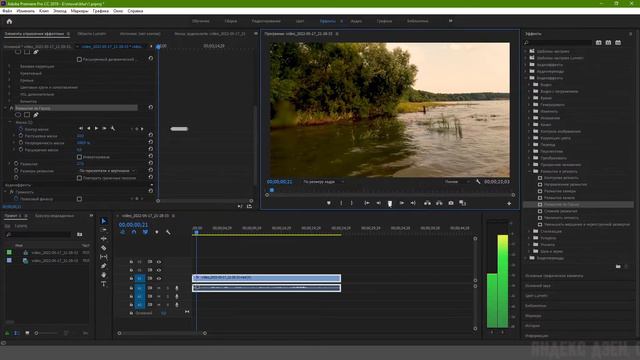Expand Базовая коррекция section
Viewport: 640px width, 360px height.
10,66
